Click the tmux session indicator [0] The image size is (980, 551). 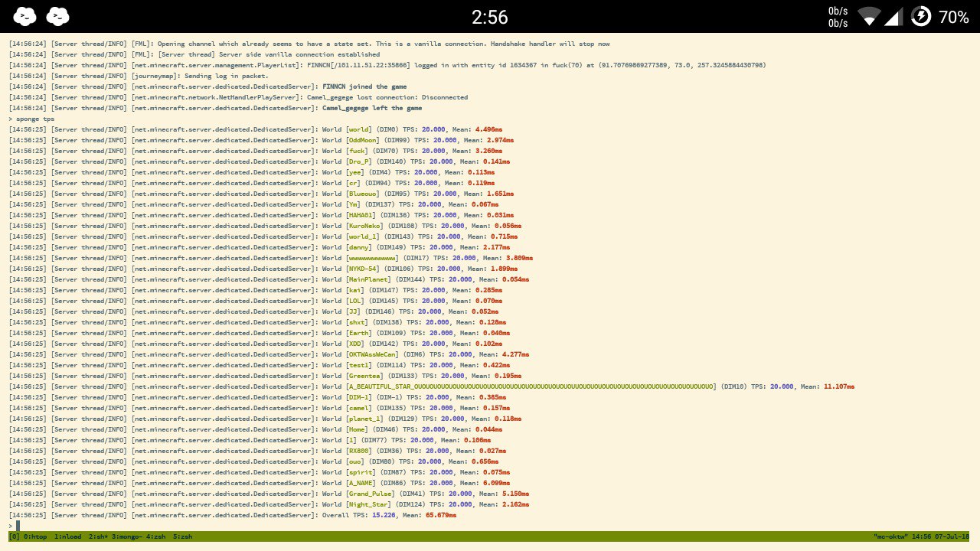point(15,536)
